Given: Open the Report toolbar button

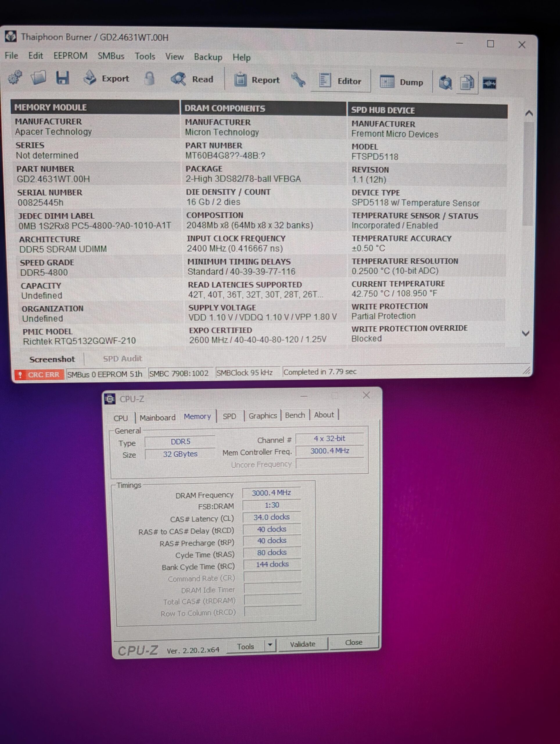Looking at the screenshot, I should click(257, 80).
